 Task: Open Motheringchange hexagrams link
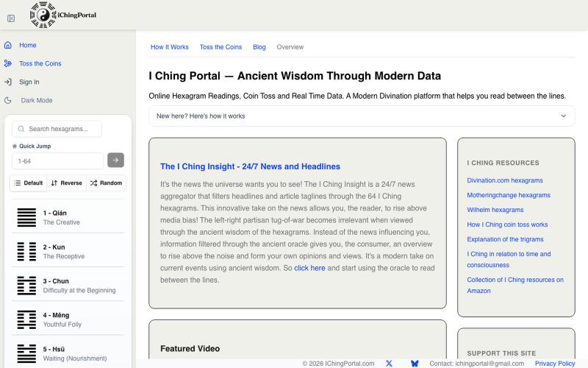click(x=509, y=195)
